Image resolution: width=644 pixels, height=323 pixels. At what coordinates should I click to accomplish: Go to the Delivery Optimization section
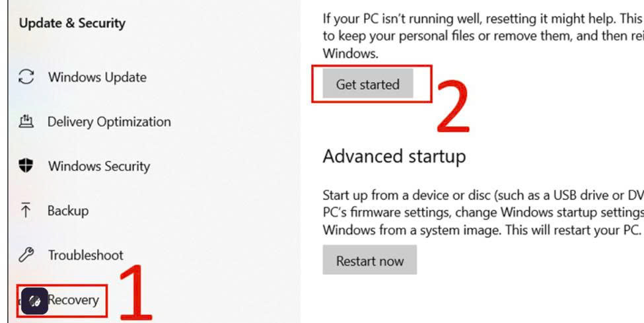coord(109,122)
